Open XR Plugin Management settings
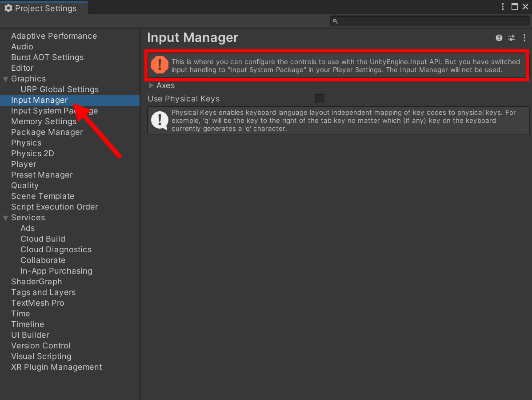Viewport: 532px width, 400px height. click(56, 367)
